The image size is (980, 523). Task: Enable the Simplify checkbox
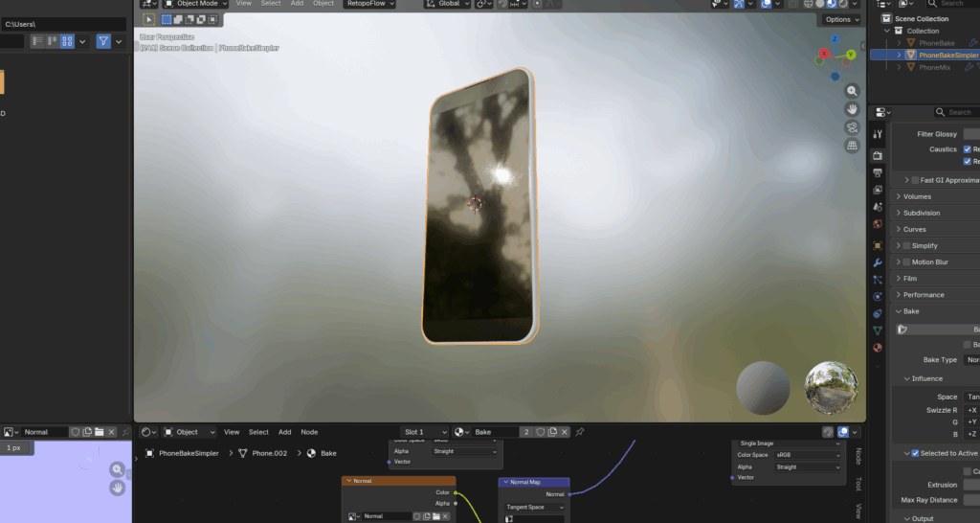click(x=906, y=246)
